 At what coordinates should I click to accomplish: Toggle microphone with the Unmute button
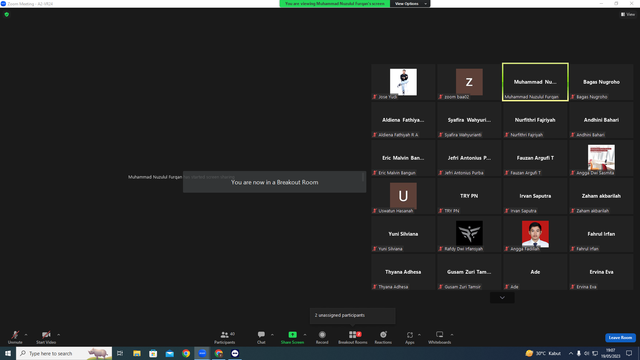(15, 337)
